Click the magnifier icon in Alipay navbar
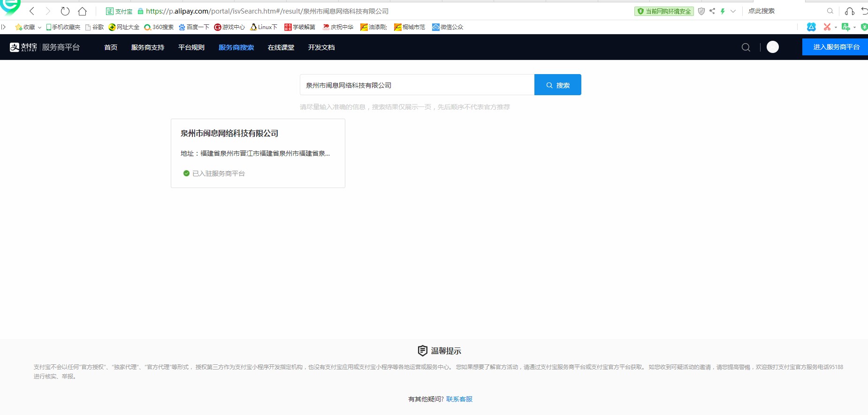This screenshot has width=868, height=415. (746, 47)
